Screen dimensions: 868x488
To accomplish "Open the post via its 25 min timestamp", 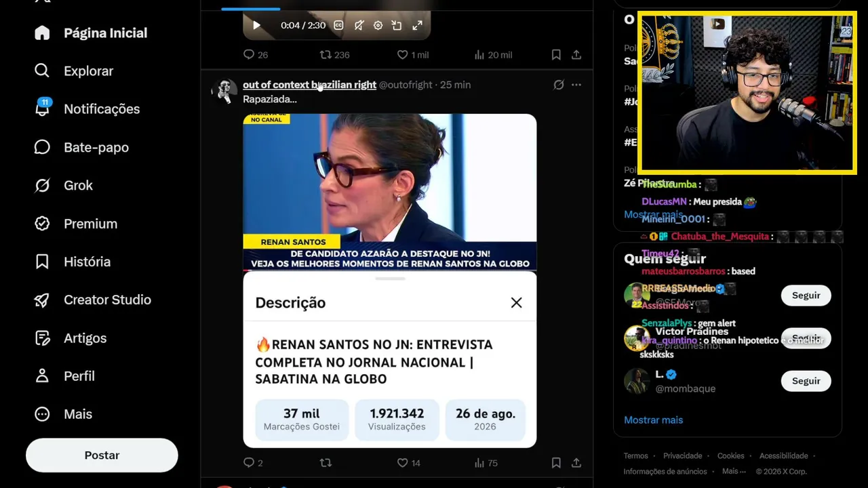I will click(x=455, y=85).
